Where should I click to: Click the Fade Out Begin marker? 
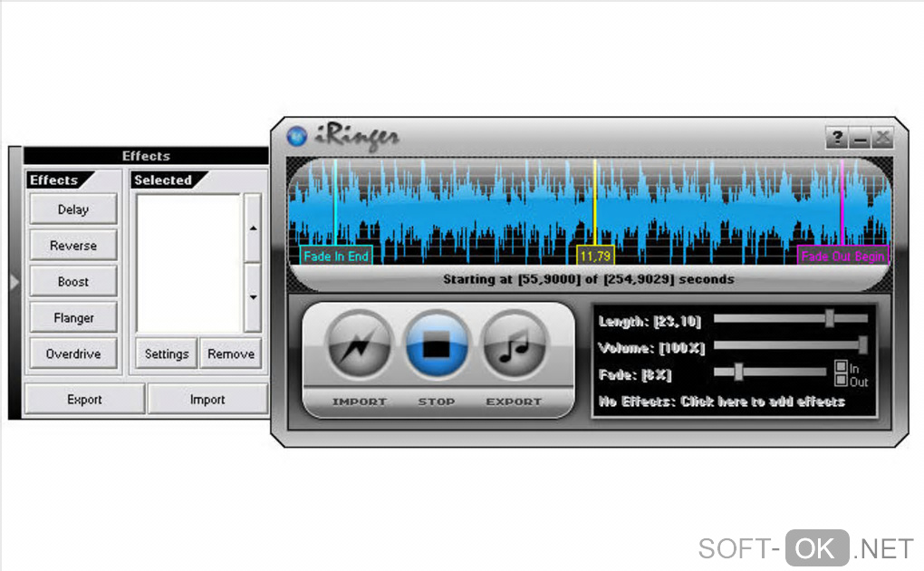(x=842, y=256)
